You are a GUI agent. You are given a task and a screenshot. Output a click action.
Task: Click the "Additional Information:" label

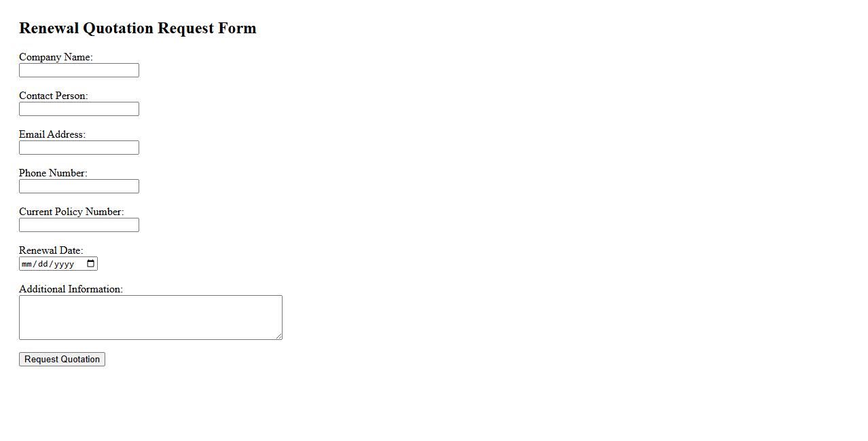point(71,289)
